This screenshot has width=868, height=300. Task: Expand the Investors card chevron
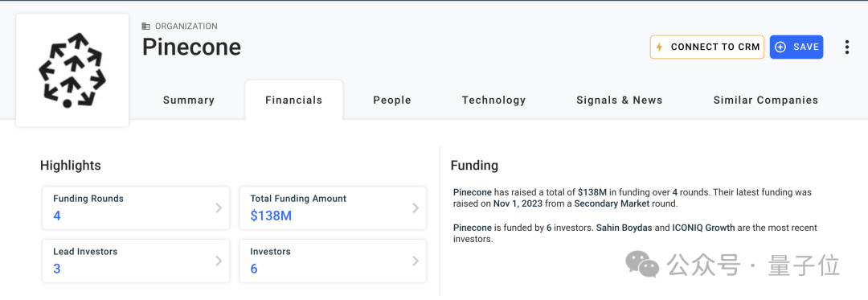416,261
